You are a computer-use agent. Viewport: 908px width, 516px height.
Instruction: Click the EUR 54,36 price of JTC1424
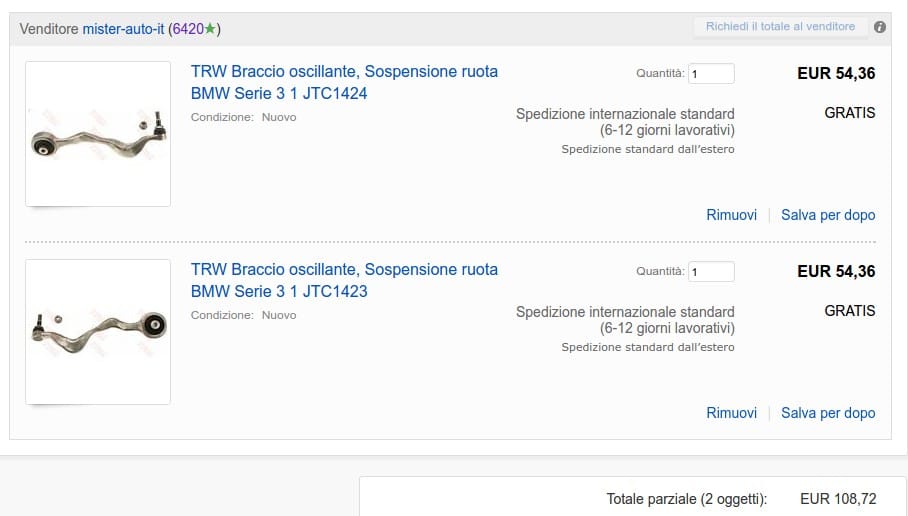click(x=836, y=73)
